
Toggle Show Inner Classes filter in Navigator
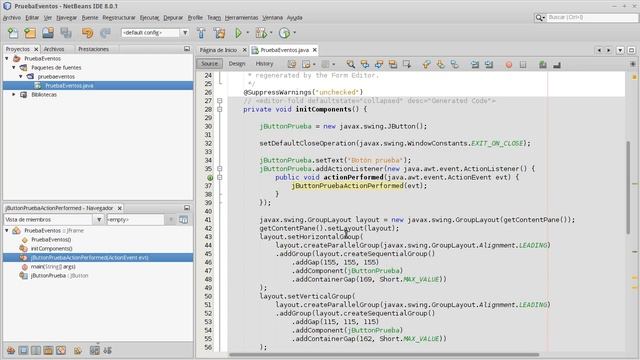pyautogui.click(x=61, y=350)
